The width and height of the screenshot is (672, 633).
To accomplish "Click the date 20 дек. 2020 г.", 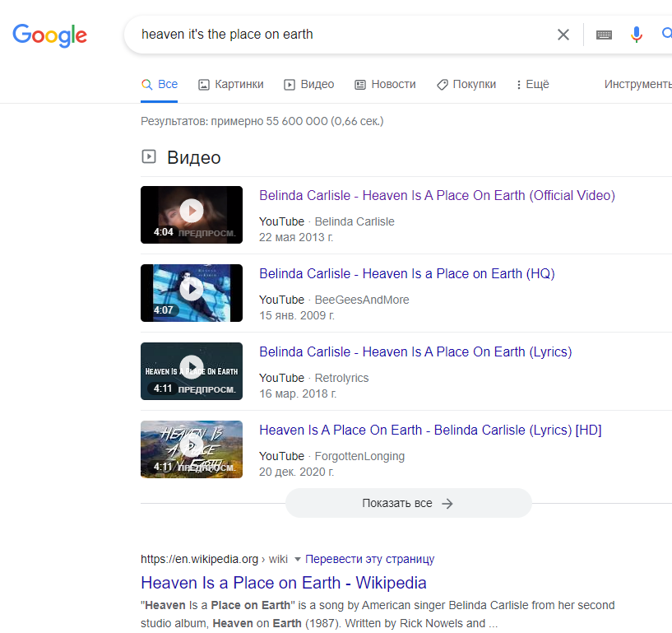I will pos(297,472).
